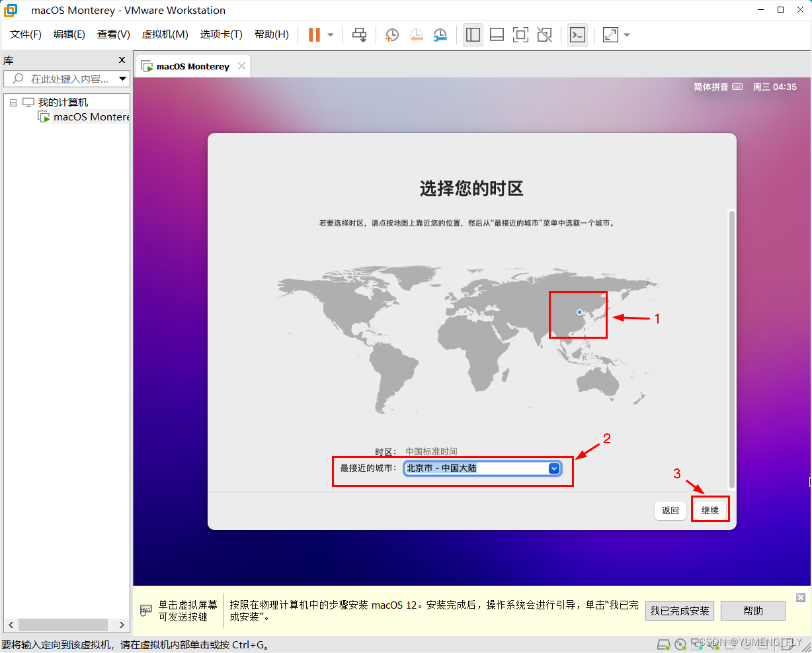Open the 最接近的城市 city combo box
This screenshot has height=653, width=812.
(x=483, y=468)
